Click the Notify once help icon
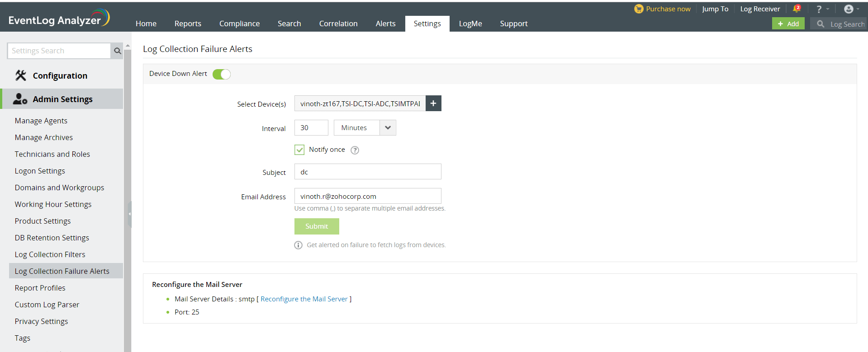Image resolution: width=868 pixels, height=352 pixels. (x=355, y=150)
